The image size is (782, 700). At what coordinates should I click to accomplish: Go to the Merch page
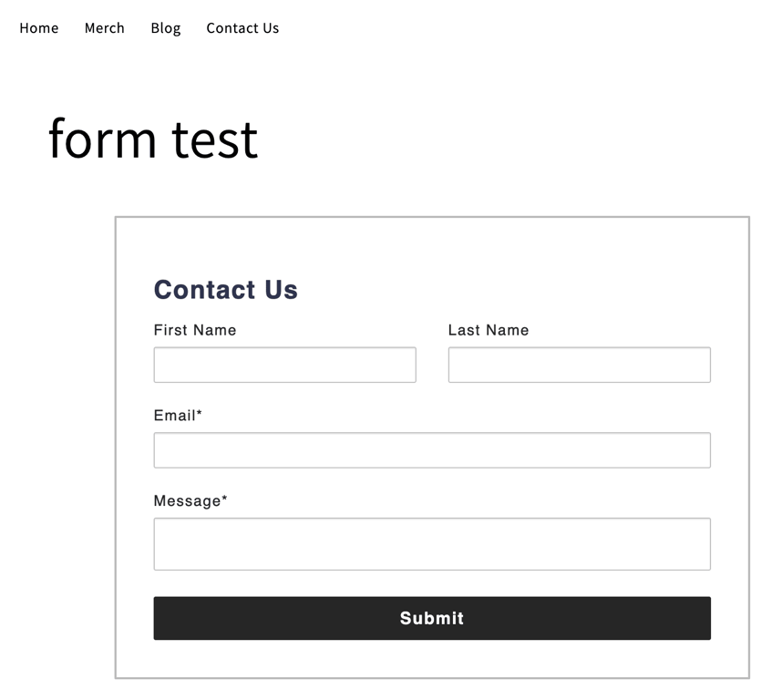coord(104,28)
